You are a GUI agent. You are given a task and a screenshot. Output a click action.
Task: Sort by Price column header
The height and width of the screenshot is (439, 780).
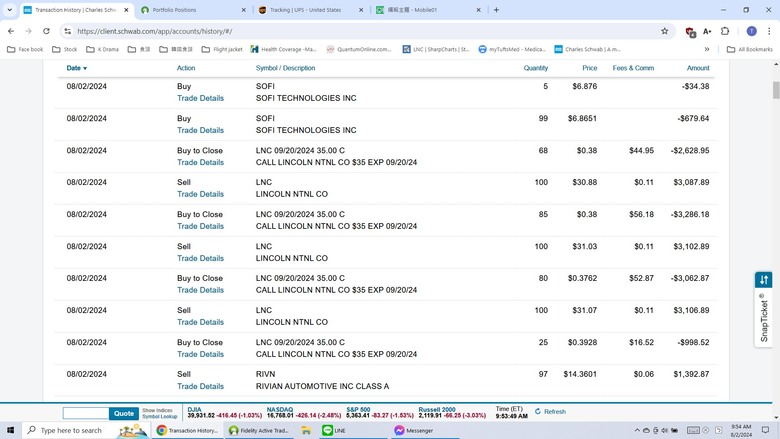click(x=590, y=68)
